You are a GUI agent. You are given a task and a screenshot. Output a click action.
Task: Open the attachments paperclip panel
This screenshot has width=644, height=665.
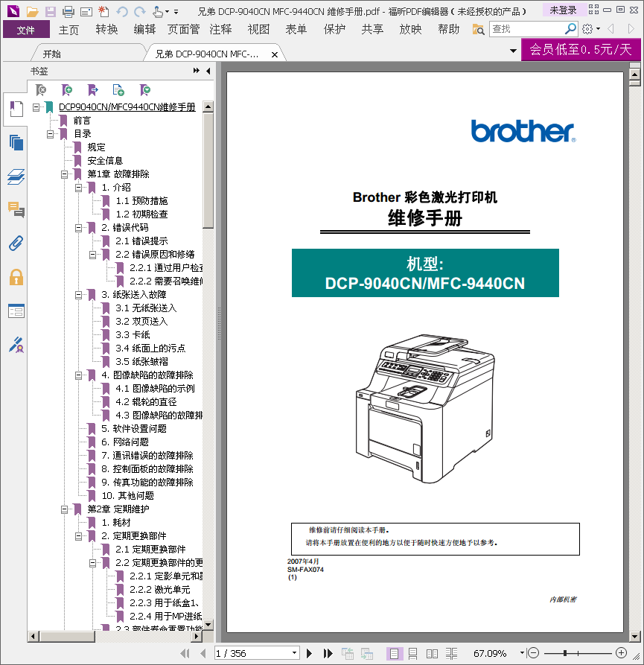click(x=16, y=244)
